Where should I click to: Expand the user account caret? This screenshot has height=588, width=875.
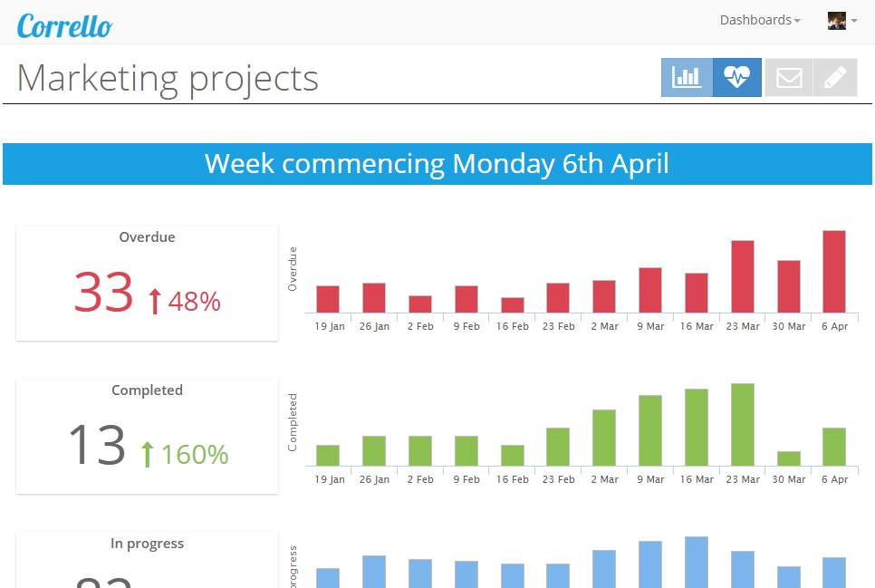854,21
